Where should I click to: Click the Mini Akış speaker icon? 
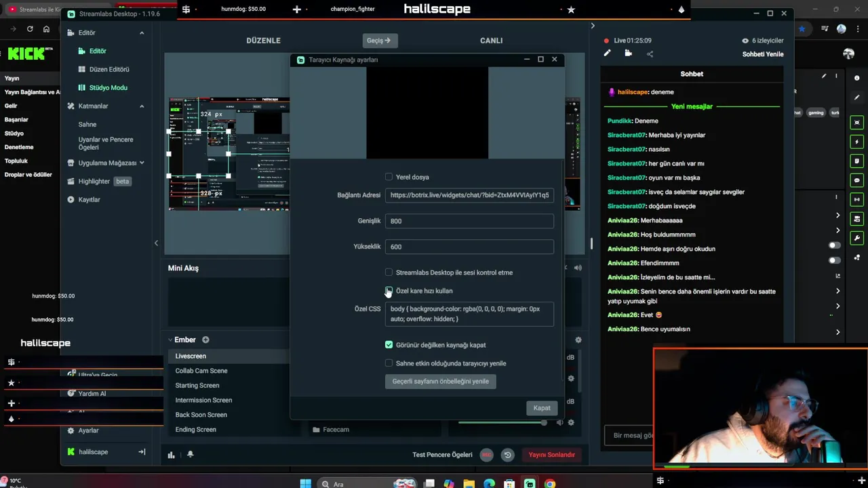click(578, 268)
